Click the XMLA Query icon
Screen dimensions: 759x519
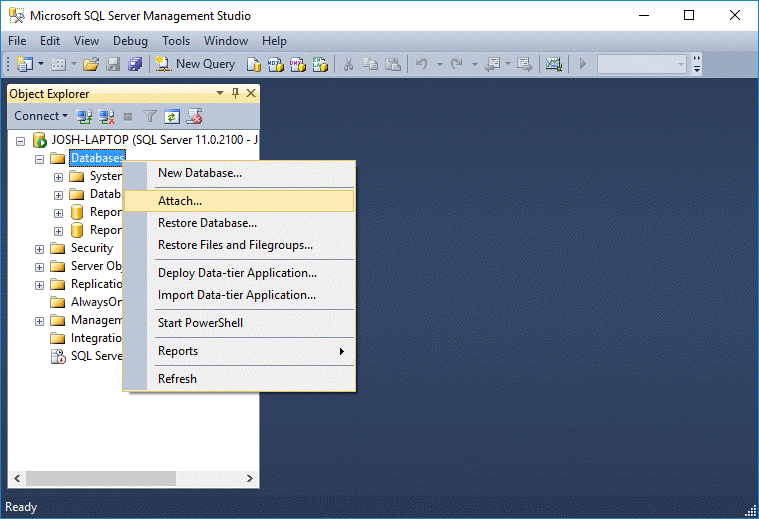click(x=320, y=64)
